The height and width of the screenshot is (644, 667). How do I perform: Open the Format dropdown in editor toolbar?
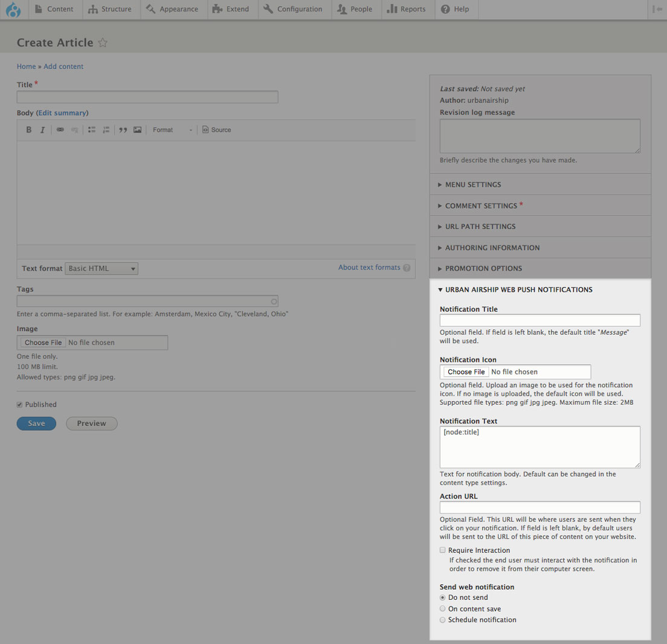172,130
